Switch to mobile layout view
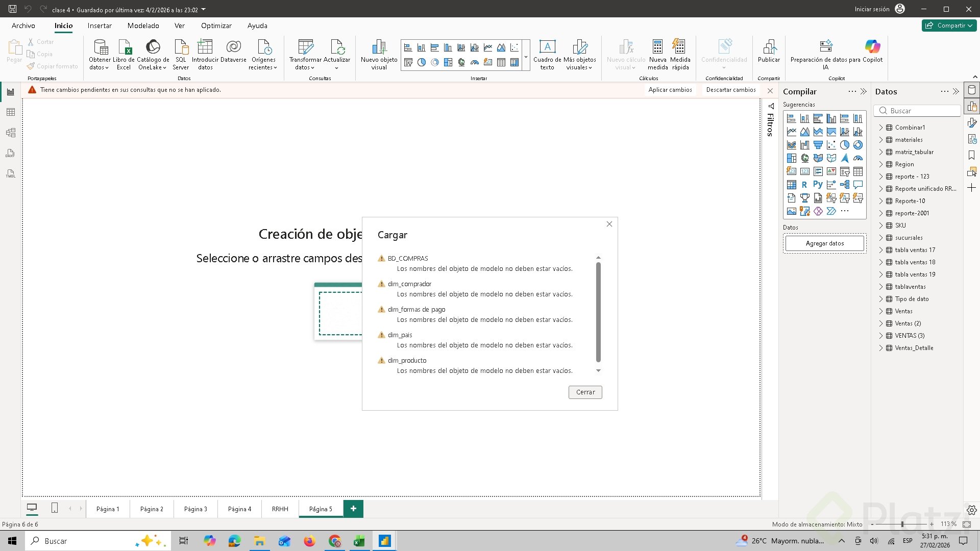 click(55, 508)
